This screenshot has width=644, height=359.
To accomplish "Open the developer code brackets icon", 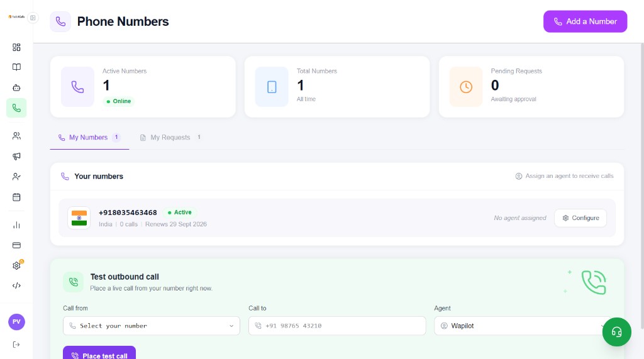I will (x=16, y=286).
